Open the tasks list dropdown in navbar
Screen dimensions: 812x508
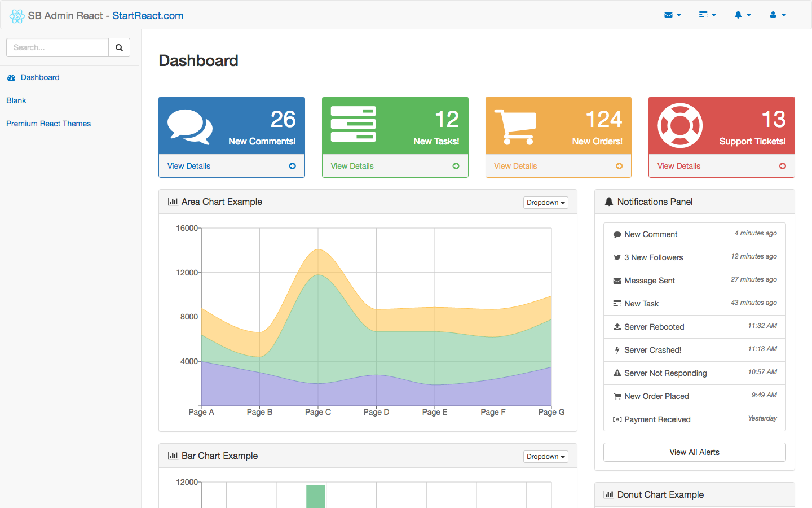pos(708,15)
